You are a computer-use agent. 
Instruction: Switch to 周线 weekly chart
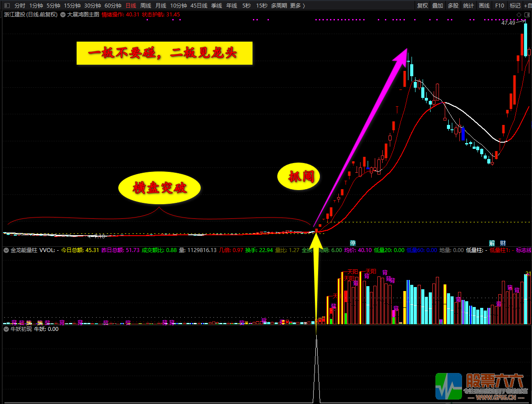pyautogui.click(x=146, y=6)
